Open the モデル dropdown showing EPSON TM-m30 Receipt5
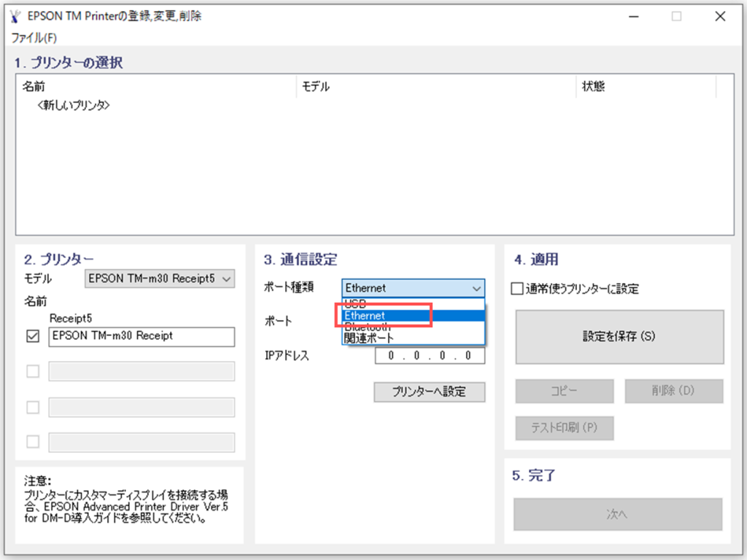Image resolution: width=747 pixels, height=560 pixels. (x=160, y=279)
